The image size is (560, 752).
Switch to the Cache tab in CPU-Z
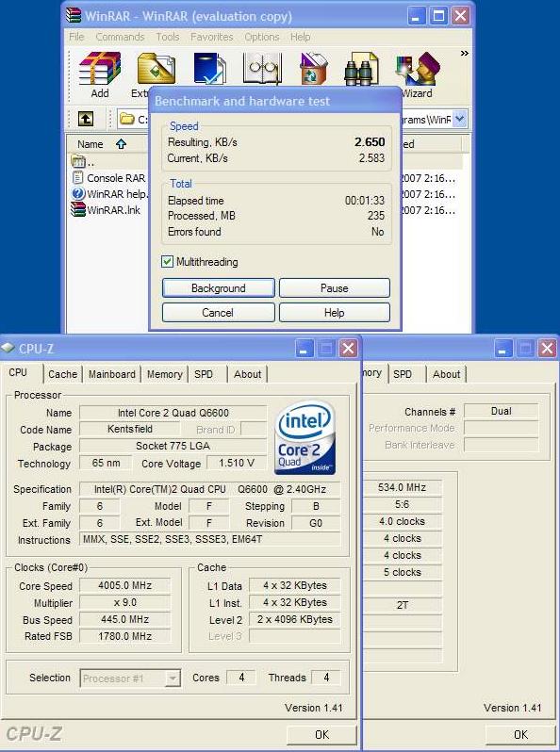click(63, 374)
